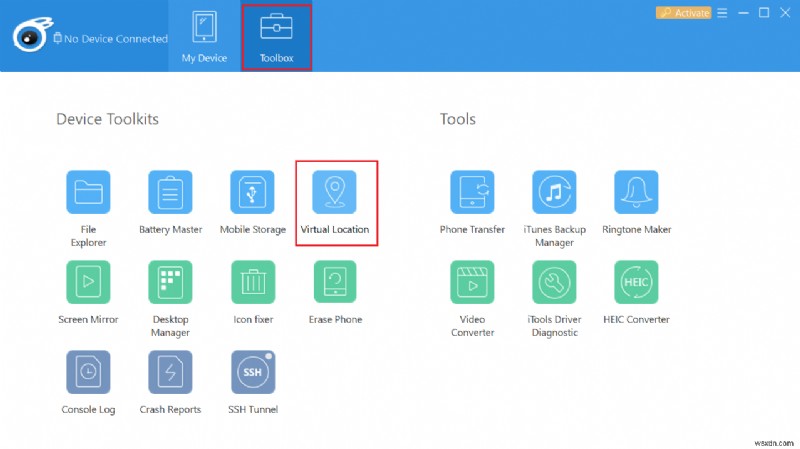
Task: Open the Ringtone Maker
Action: [636, 193]
